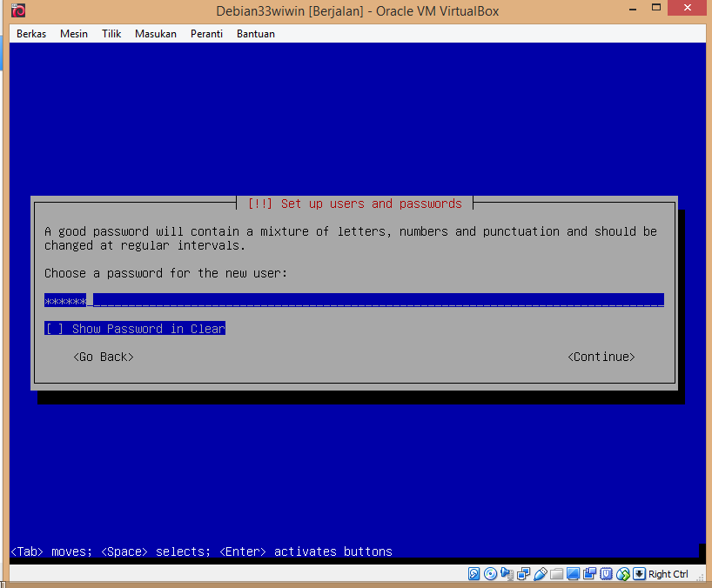Open the audio settings status icon
This screenshot has height=588, width=712.
(x=507, y=574)
